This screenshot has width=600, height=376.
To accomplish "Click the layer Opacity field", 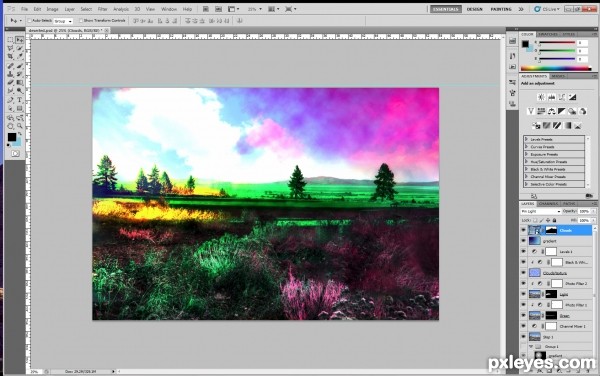I will [x=584, y=211].
